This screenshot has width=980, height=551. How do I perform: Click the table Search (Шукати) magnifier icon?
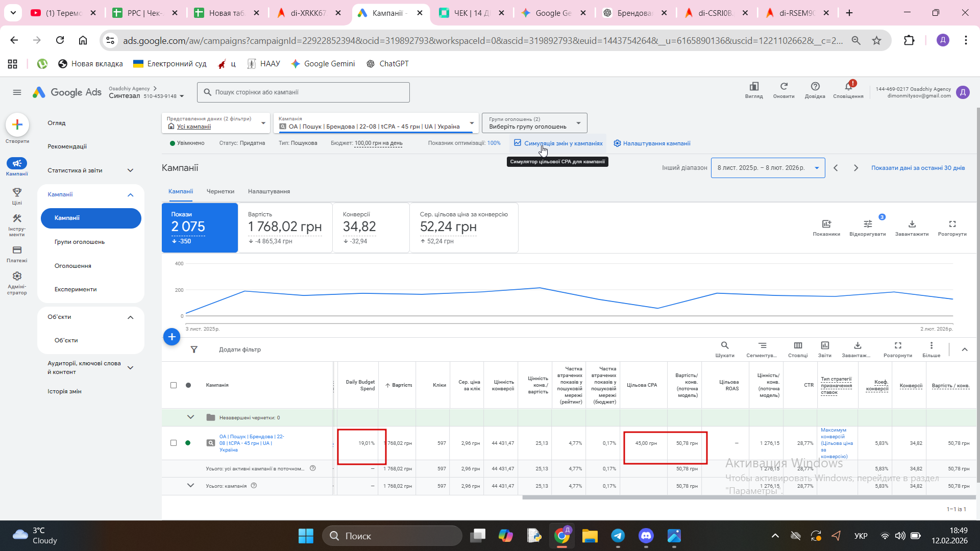pos(724,346)
